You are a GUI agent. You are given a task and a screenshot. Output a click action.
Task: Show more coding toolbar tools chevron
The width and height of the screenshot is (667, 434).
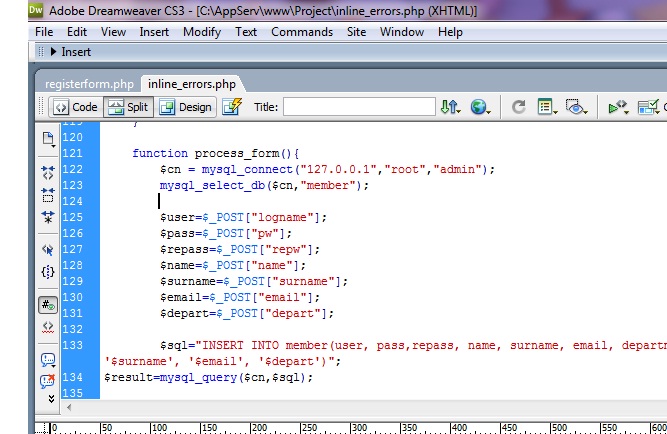pos(51,398)
